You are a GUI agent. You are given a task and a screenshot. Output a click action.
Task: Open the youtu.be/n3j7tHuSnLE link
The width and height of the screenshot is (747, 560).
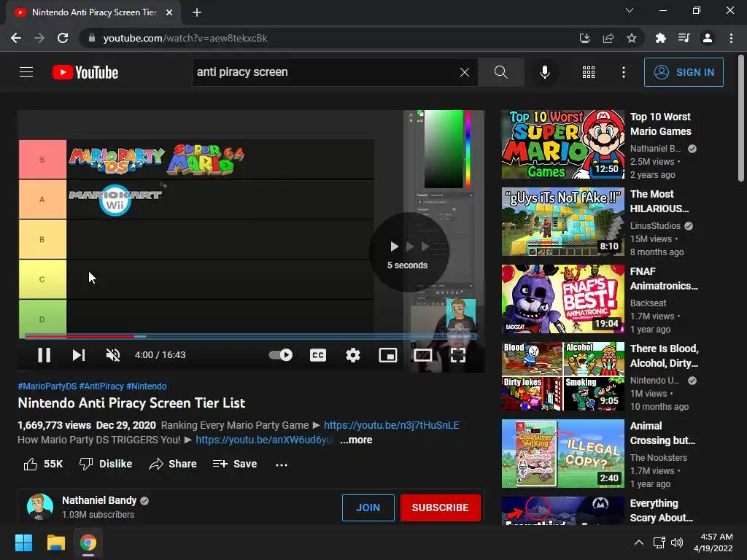click(392, 425)
